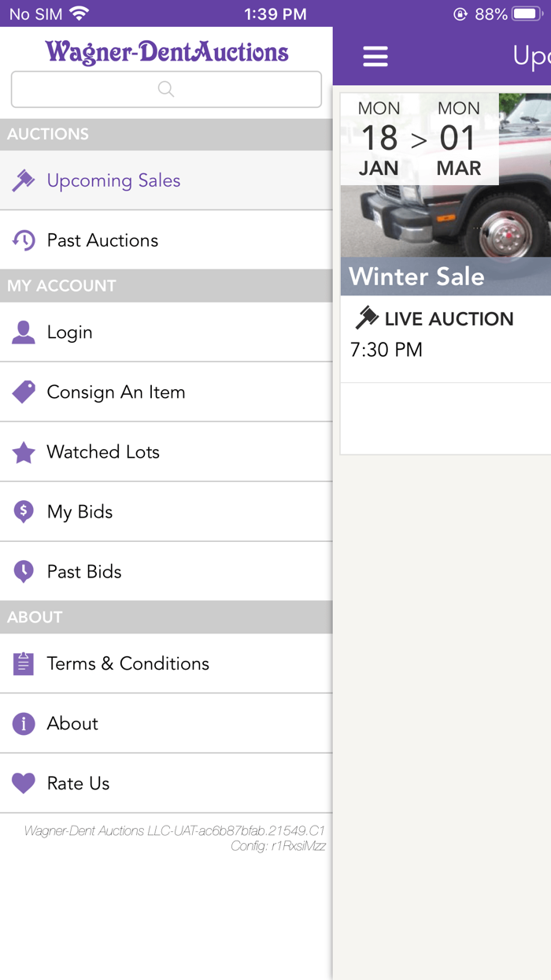Select Consign An Item from the sidebar
551x980 pixels.
tap(116, 392)
